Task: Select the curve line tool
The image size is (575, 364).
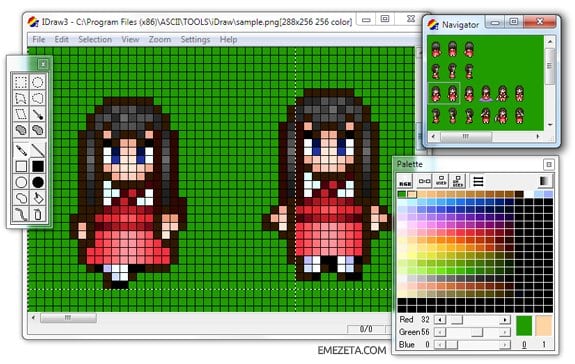Action: (x=21, y=214)
